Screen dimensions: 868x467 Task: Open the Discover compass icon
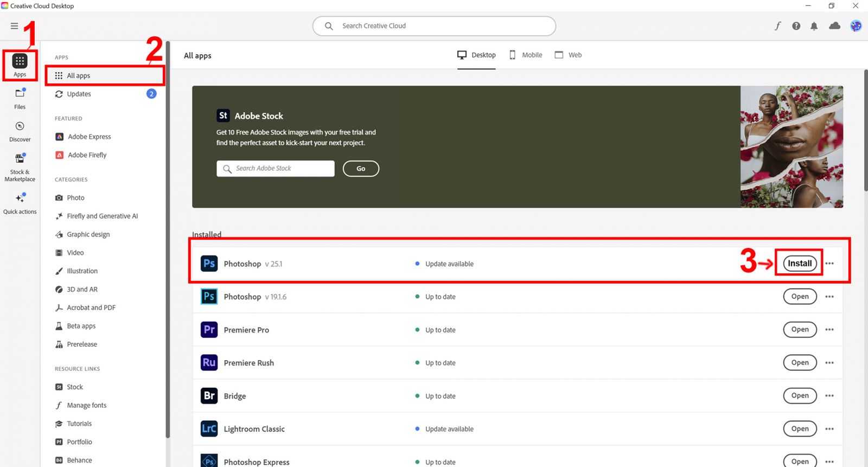(20, 126)
